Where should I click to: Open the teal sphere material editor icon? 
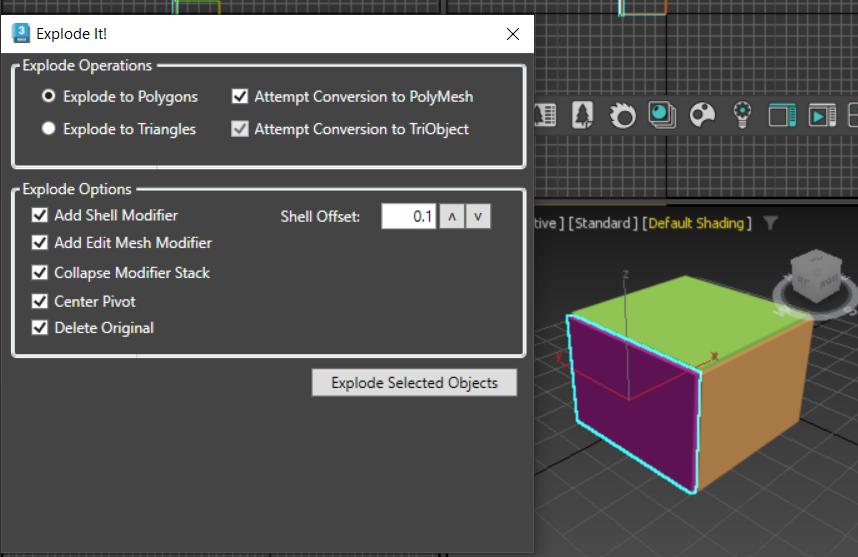coord(662,115)
